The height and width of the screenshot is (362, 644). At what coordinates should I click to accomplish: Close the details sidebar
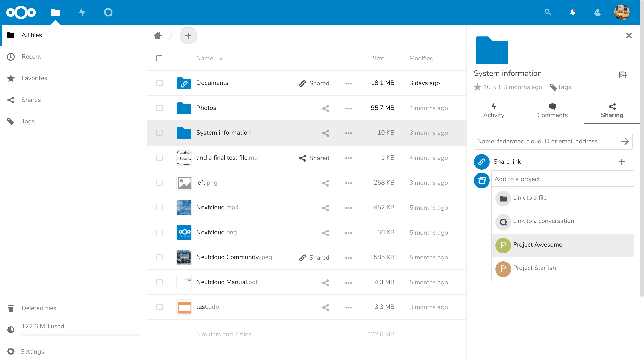[x=629, y=35]
